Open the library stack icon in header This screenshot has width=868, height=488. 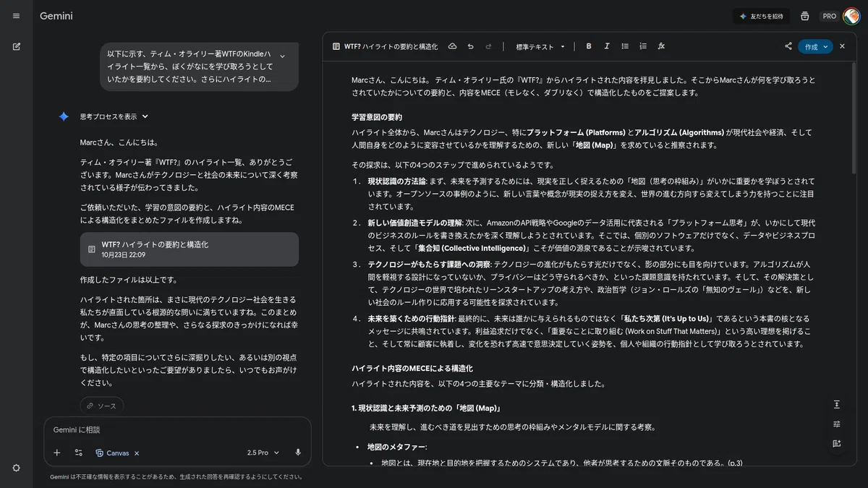tap(805, 16)
